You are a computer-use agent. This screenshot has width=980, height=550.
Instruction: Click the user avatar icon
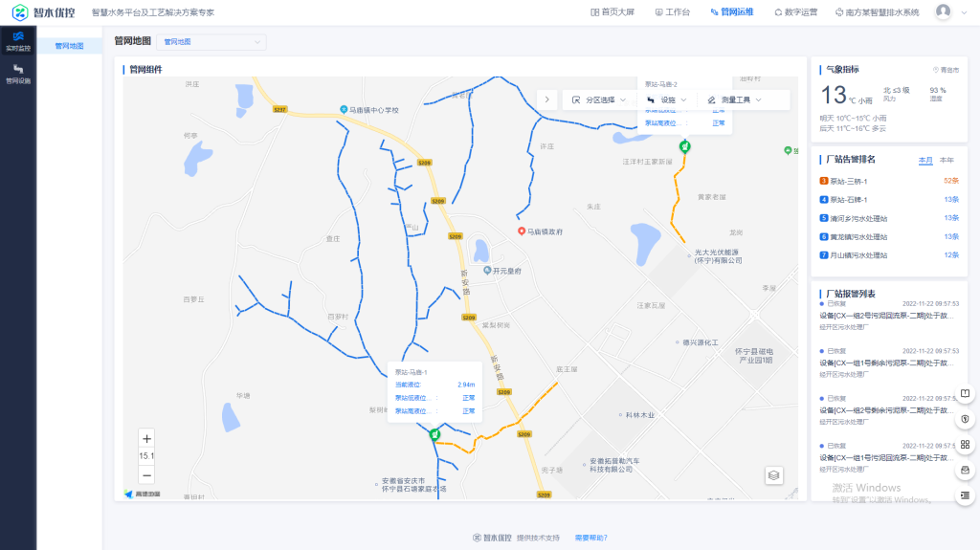[943, 11]
